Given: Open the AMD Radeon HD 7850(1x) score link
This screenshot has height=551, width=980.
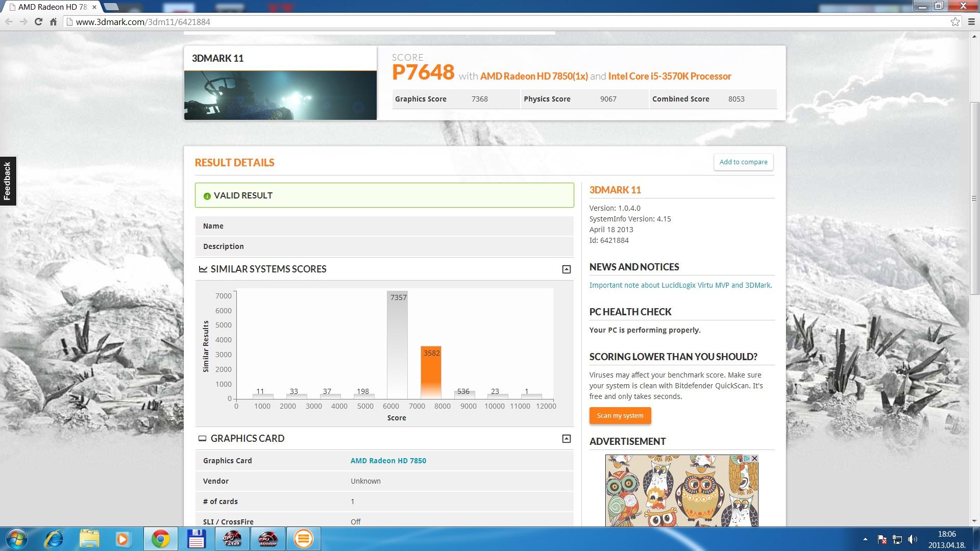Looking at the screenshot, I should (x=534, y=76).
